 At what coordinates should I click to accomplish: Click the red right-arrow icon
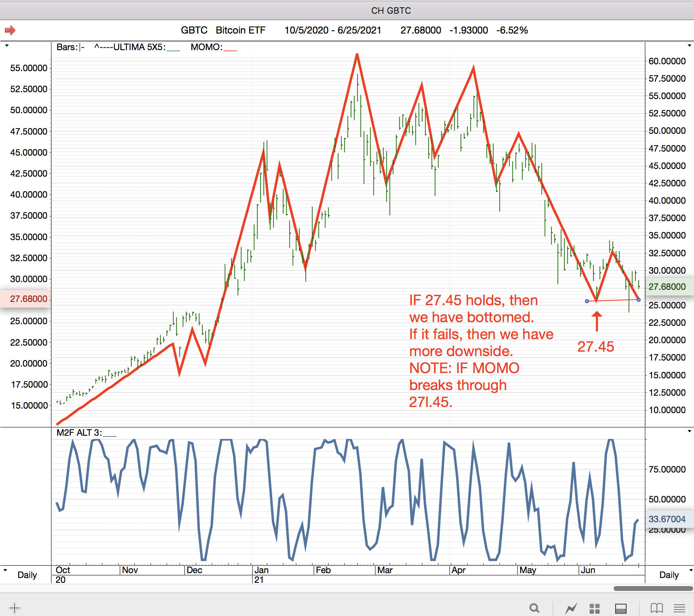click(10, 30)
